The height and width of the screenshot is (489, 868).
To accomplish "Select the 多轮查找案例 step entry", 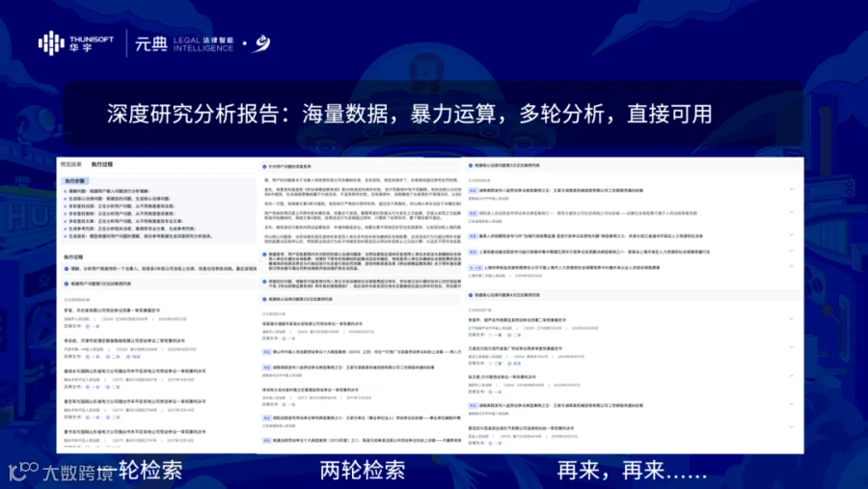I will (119, 214).
